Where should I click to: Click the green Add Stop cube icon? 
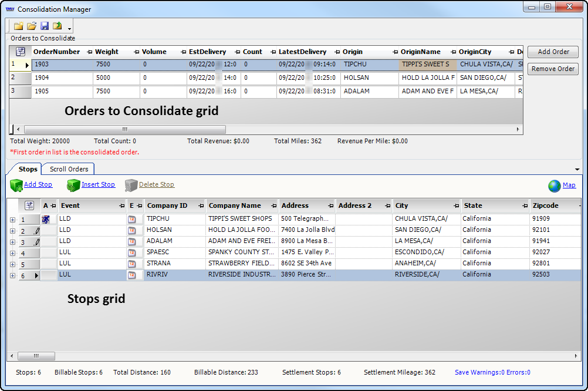[16, 186]
